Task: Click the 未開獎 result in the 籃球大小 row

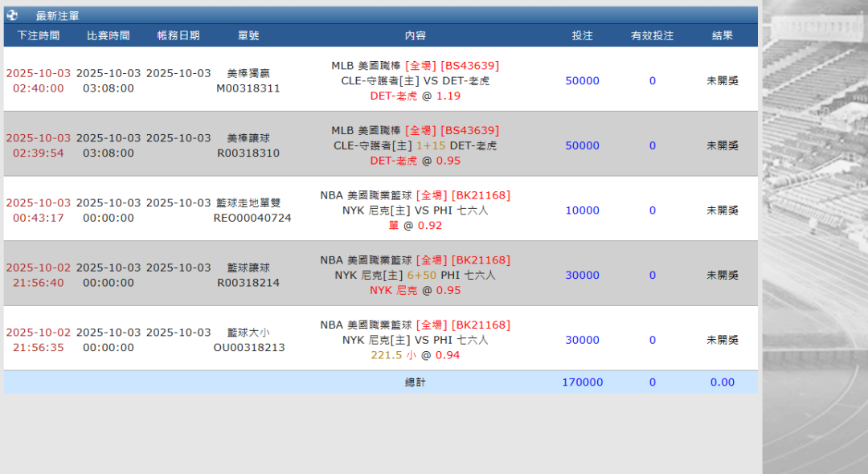Action: (722, 340)
